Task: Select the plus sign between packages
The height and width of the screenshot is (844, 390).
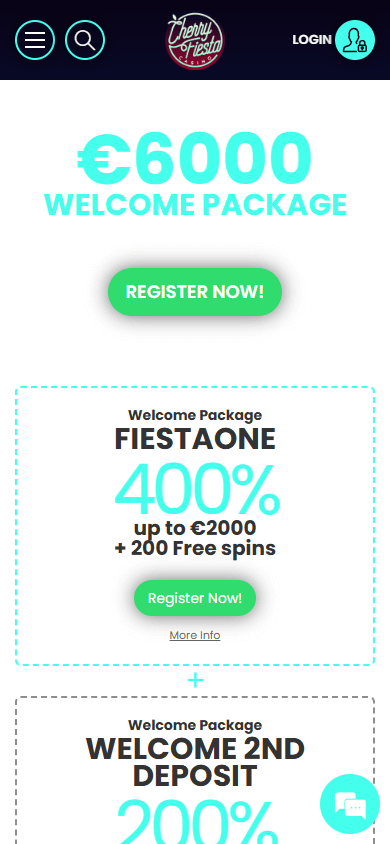Action: (x=195, y=681)
